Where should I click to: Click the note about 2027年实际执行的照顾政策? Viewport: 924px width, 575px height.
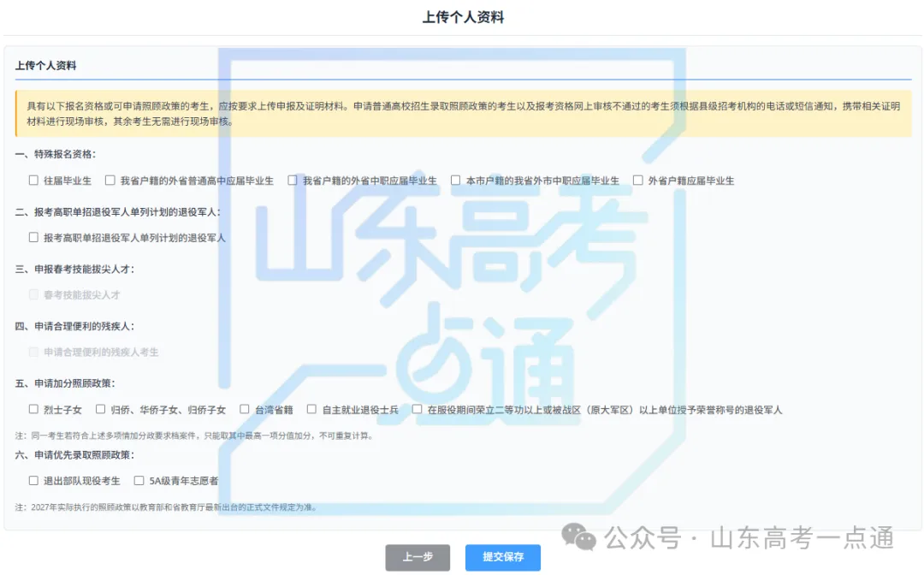coord(167,507)
